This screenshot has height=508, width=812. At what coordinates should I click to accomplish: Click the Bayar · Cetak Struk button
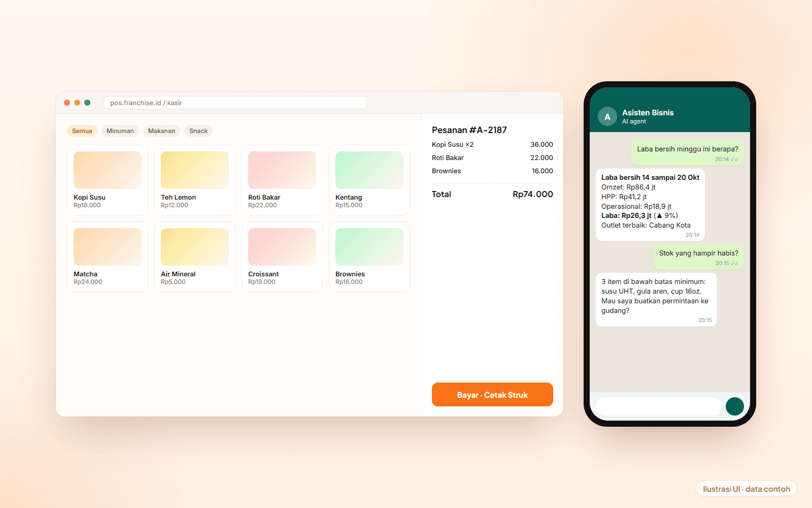[492, 395]
